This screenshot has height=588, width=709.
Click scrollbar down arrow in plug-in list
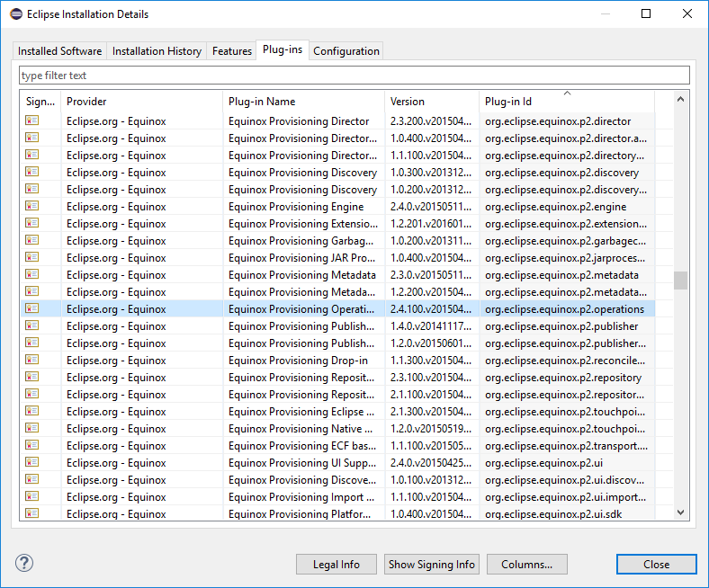pos(680,512)
